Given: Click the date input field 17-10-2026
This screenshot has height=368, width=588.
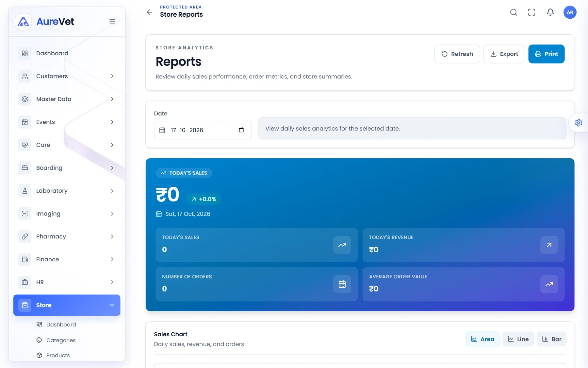Looking at the screenshot, I should [x=203, y=130].
